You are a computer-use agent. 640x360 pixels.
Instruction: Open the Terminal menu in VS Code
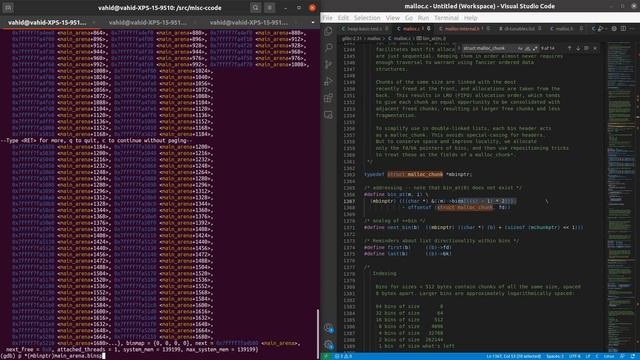pos(446,18)
